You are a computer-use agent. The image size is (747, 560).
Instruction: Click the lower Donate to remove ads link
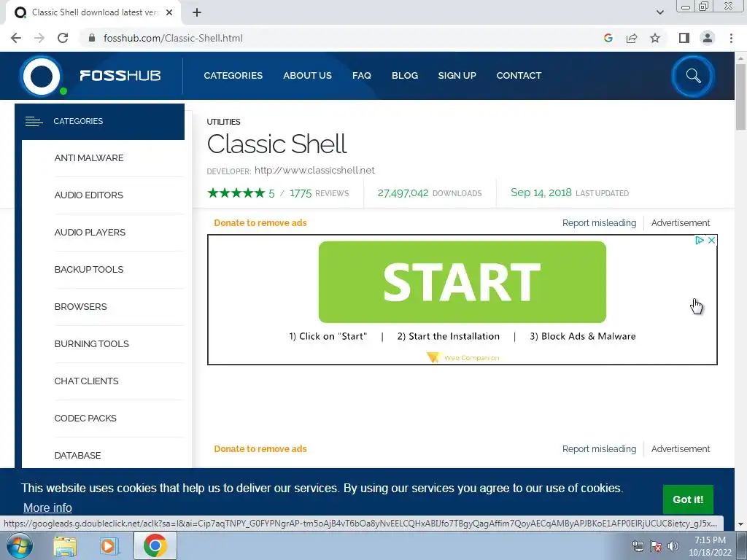tap(260, 449)
